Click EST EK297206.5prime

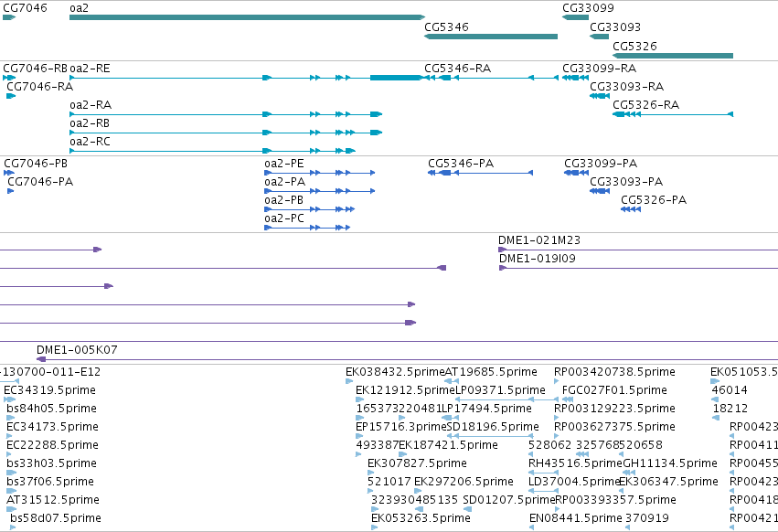coord(464,482)
